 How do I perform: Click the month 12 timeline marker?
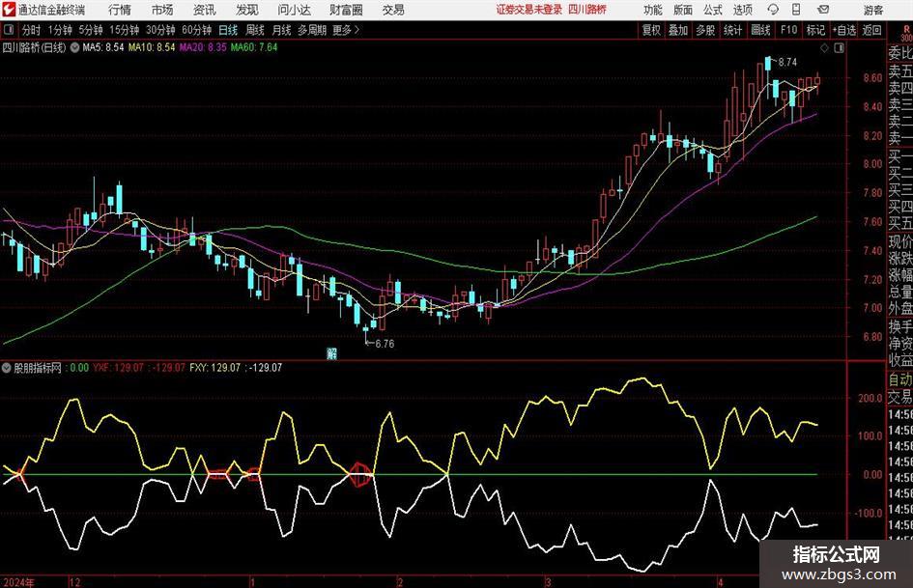(x=74, y=582)
